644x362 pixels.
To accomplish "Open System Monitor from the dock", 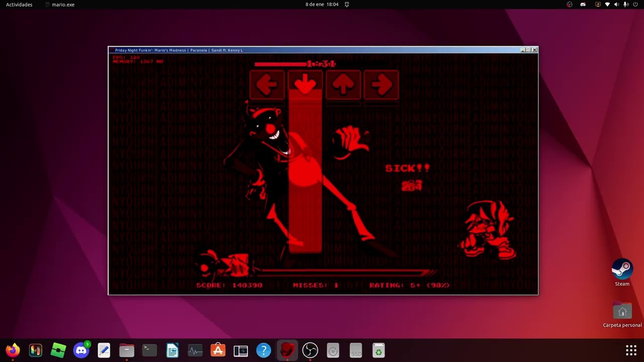I will [x=195, y=350].
